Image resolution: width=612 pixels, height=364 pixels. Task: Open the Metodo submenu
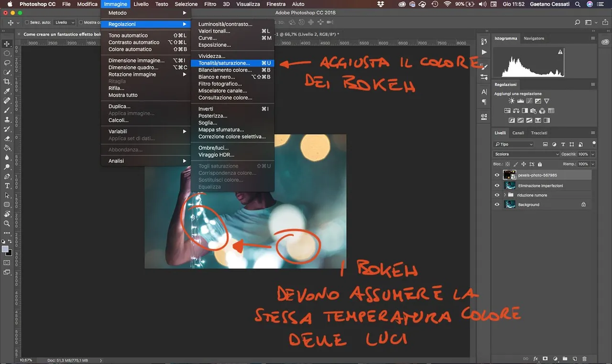(146, 13)
